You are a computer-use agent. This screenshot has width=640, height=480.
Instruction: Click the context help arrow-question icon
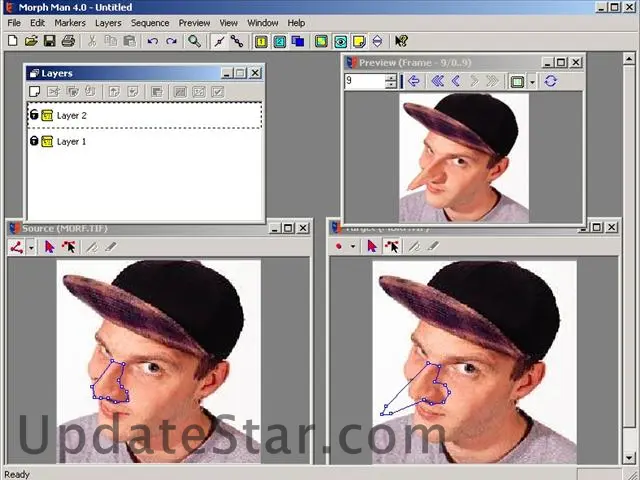pyautogui.click(x=401, y=41)
